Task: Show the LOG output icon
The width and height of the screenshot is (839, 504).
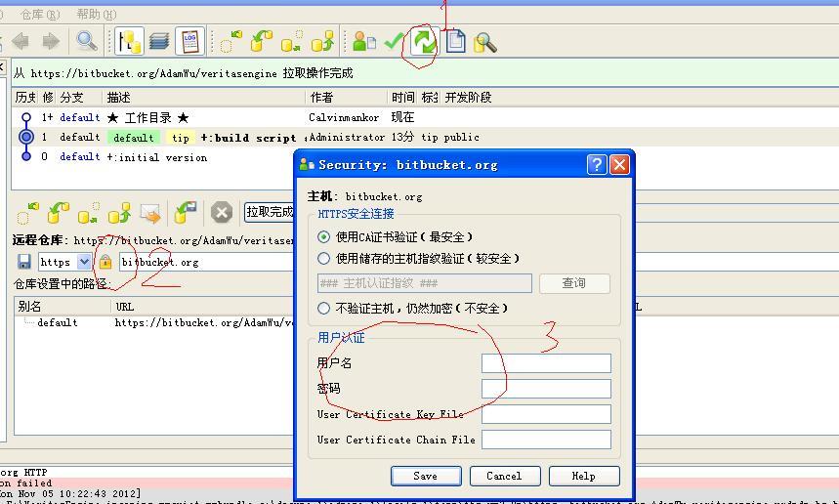Action: 189,41
